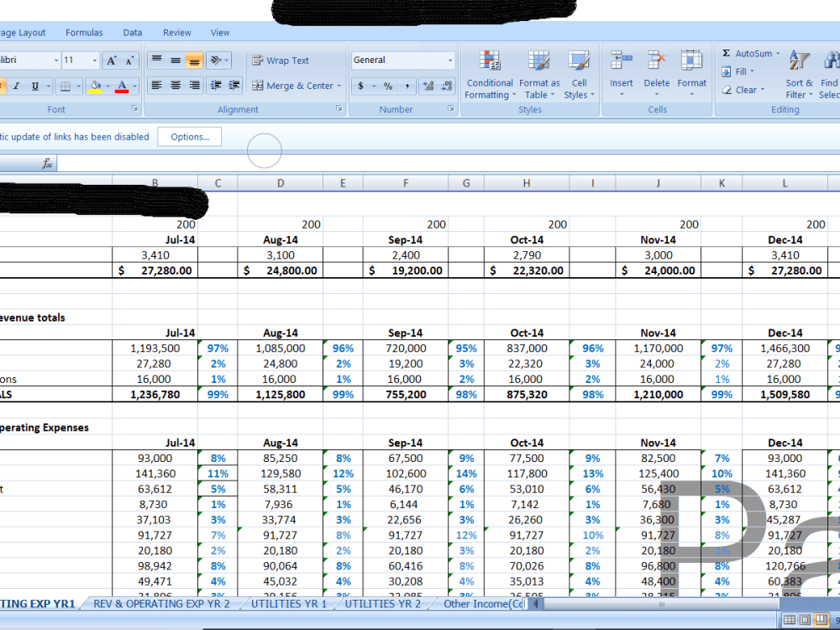840x630 pixels.
Task: Apply red font color
Action: [x=122, y=86]
